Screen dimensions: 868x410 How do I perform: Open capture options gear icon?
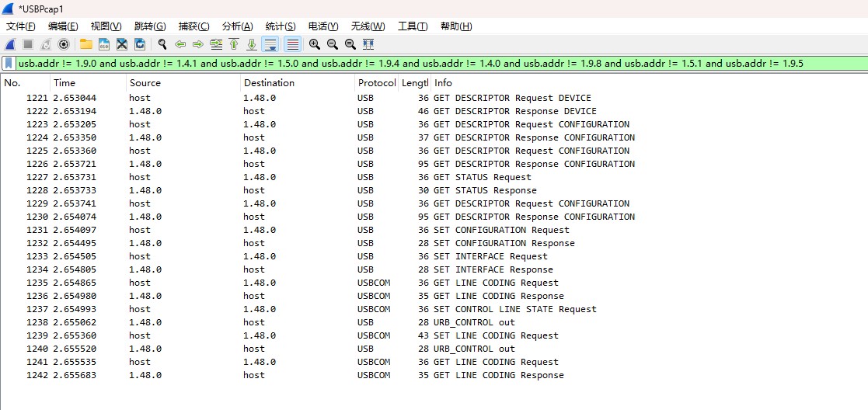[x=64, y=44]
